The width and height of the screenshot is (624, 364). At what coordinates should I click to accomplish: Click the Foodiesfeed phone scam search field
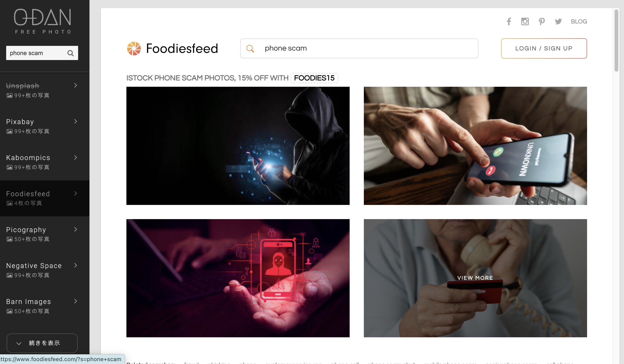pyautogui.click(x=359, y=48)
